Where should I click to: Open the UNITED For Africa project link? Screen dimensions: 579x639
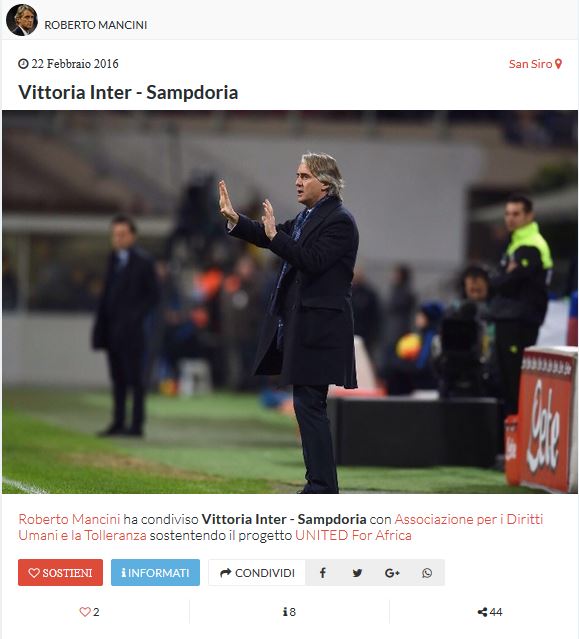tap(353, 535)
